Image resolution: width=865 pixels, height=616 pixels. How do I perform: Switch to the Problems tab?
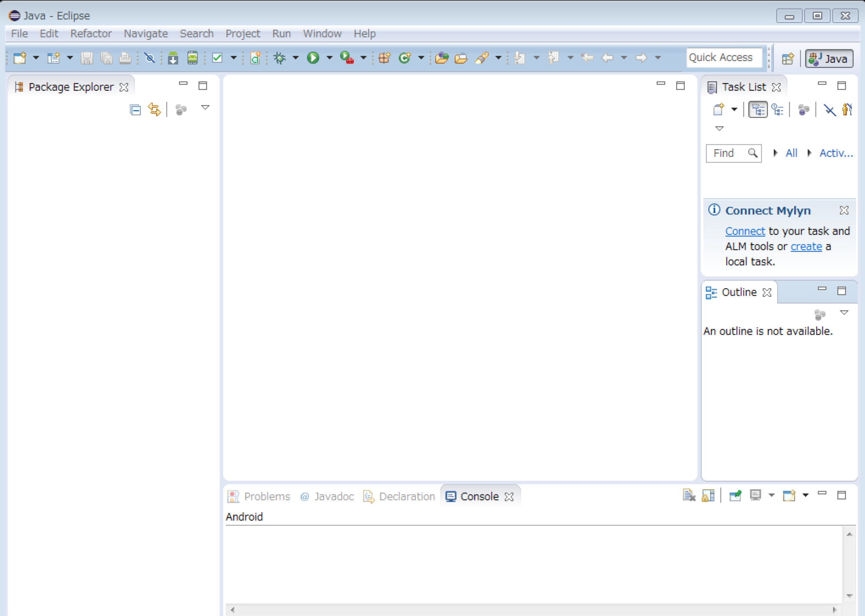click(259, 496)
